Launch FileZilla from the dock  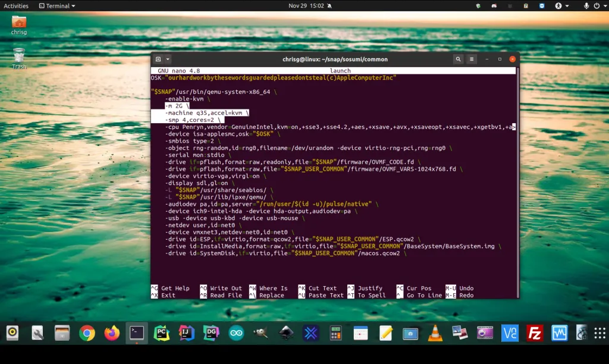(535, 332)
